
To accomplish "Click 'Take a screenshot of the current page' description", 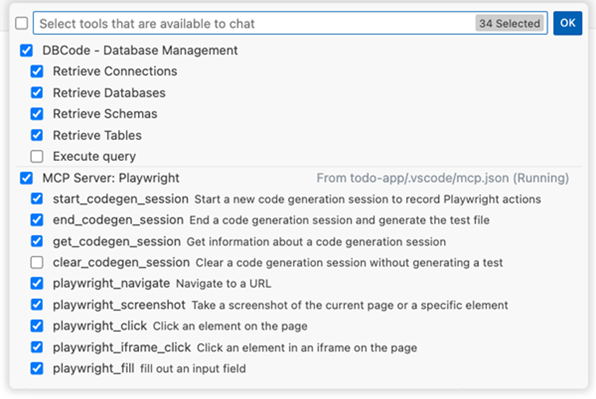I will point(350,305).
